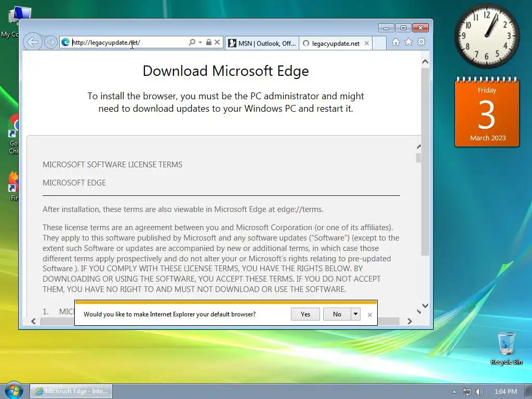Select the legacyupdate.net tab
The height and width of the screenshot is (399, 532).
335,44
